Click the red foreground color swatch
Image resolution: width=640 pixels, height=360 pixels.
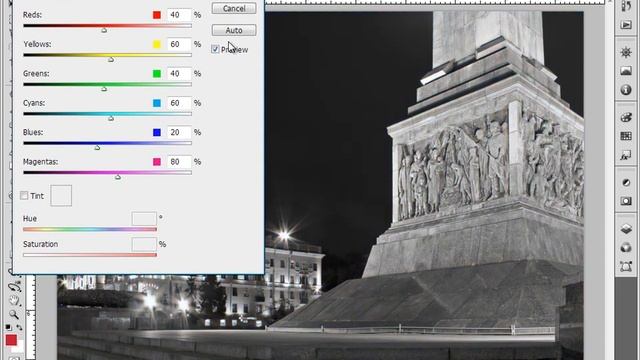pyautogui.click(x=11, y=340)
